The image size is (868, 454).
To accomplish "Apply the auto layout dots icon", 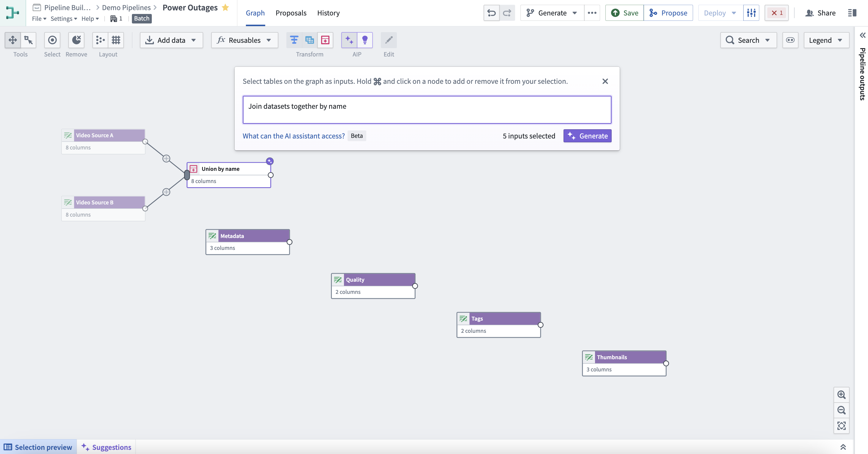I will (100, 40).
